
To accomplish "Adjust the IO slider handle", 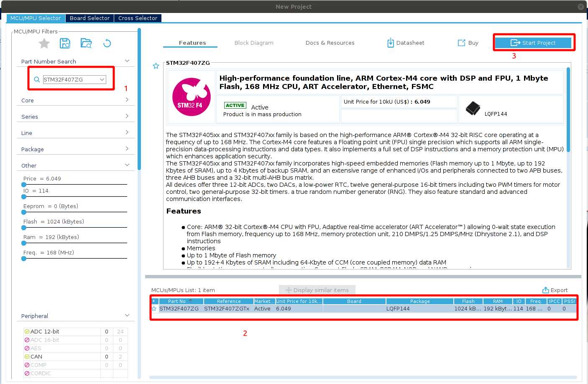I will pyautogui.click(x=24, y=196).
